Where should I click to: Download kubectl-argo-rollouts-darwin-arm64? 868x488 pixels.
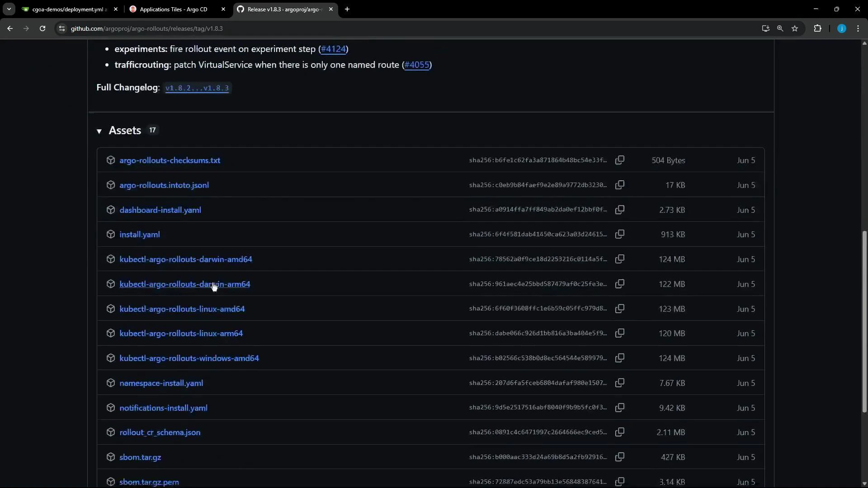click(x=184, y=284)
